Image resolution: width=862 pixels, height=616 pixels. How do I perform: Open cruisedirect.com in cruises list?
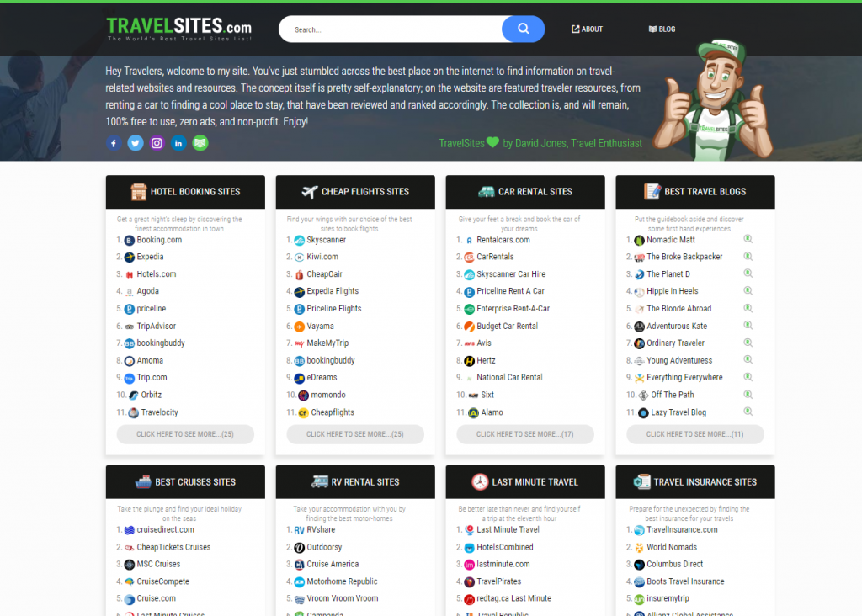(x=165, y=529)
